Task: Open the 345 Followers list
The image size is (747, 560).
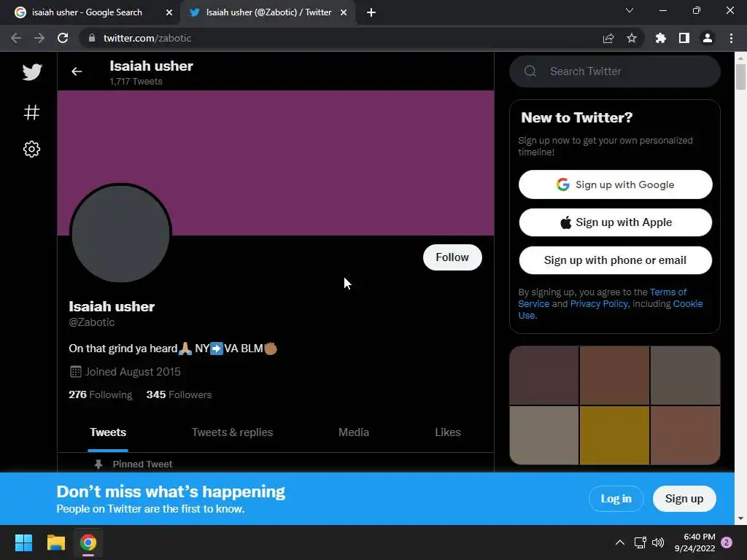Action: pyautogui.click(x=179, y=394)
